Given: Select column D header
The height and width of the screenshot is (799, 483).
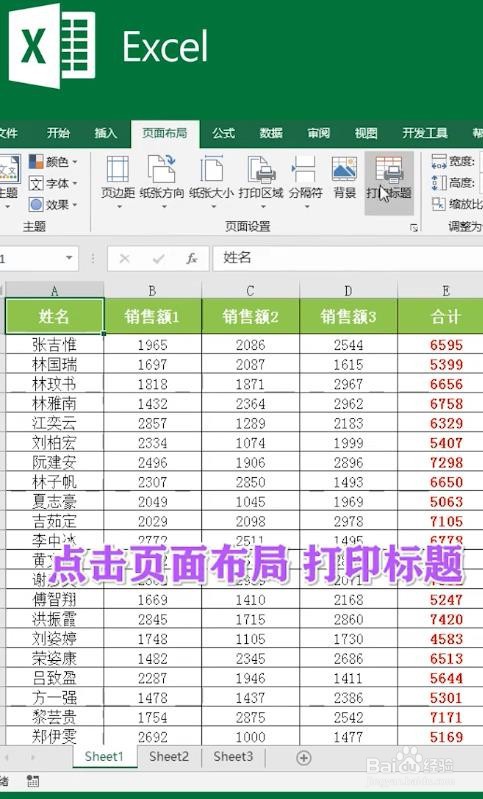Looking at the screenshot, I should 348,290.
